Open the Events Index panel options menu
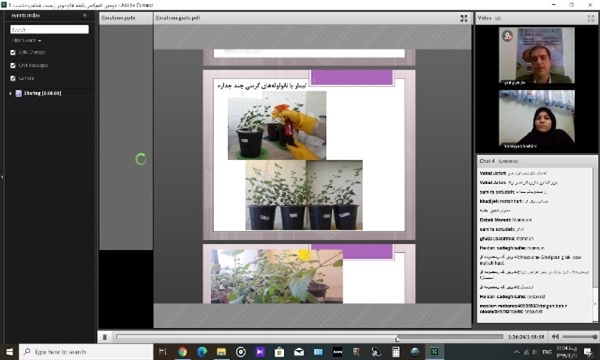The width and height of the screenshot is (600, 360). pyautogui.click(x=85, y=16)
